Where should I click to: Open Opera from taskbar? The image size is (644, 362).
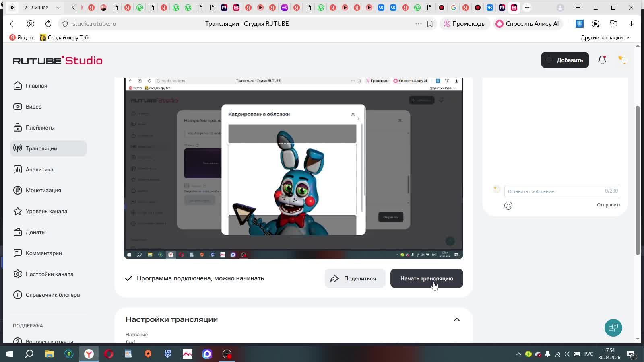(109, 354)
